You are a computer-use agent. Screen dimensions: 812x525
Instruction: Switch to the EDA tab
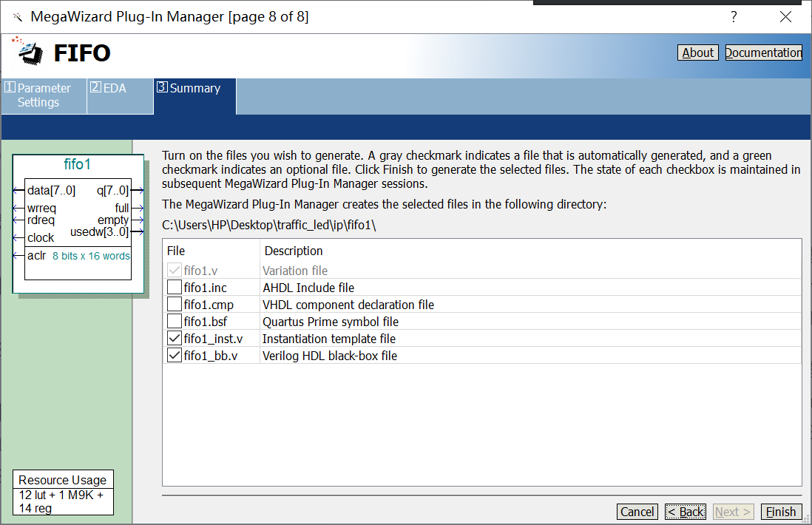120,96
